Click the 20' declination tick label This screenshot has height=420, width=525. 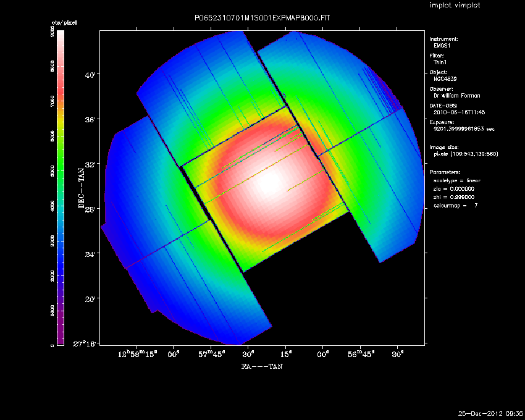90,299
